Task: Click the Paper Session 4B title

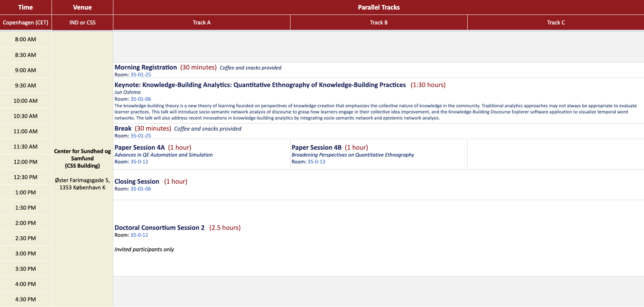Action: pyautogui.click(x=316, y=147)
